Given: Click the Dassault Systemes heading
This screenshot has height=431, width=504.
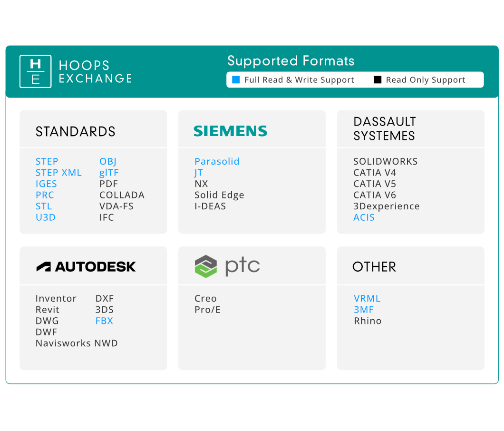Looking at the screenshot, I should point(384,129).
